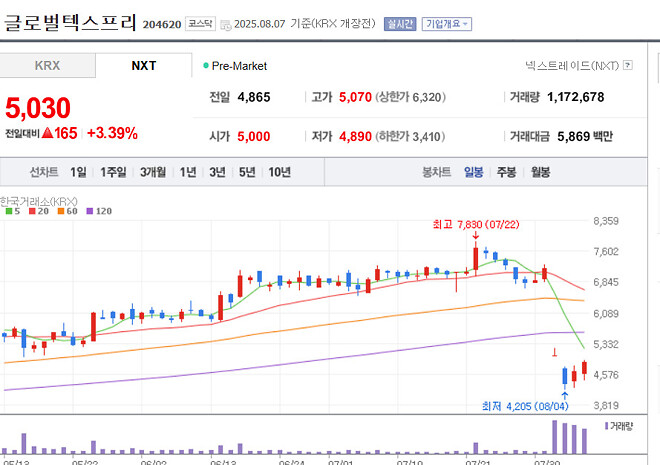
Task: Click the Pre-Market status indicator
Action: coord(235,66)
